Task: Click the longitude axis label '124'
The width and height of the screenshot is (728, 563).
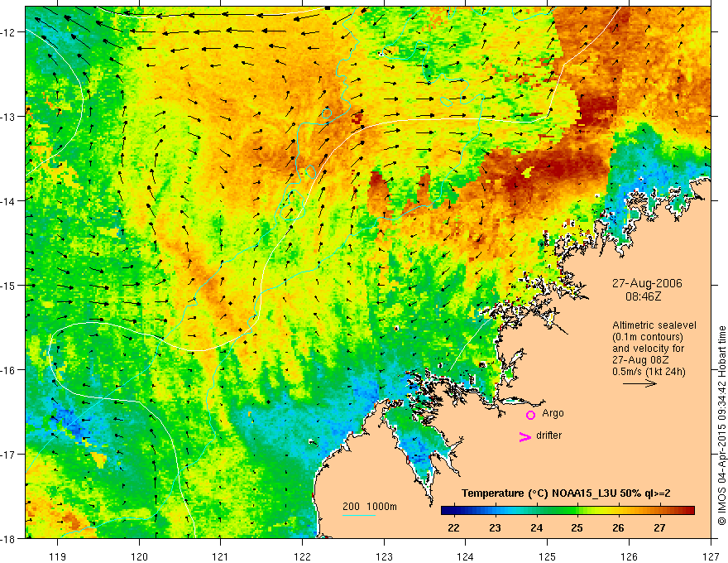Action: click(x=466, y=556)
